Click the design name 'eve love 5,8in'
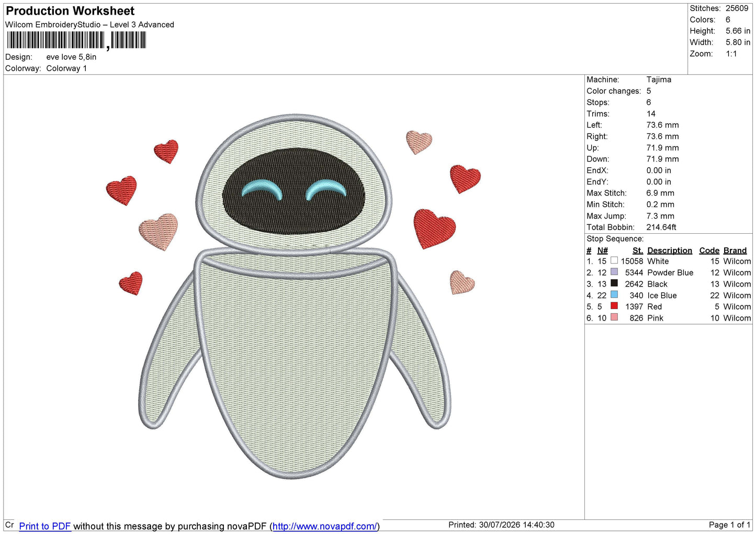Screen dimensions: 756x534 (71, 57)
